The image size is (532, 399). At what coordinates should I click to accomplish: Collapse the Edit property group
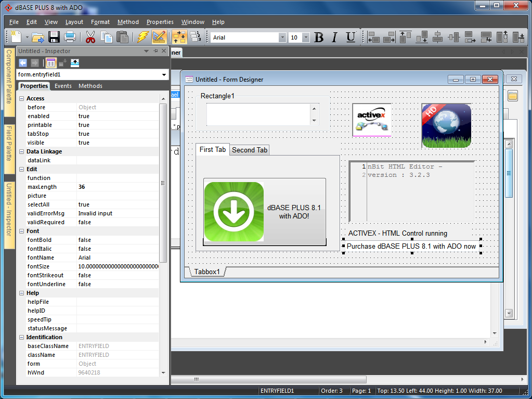click(x=22, y=169)
